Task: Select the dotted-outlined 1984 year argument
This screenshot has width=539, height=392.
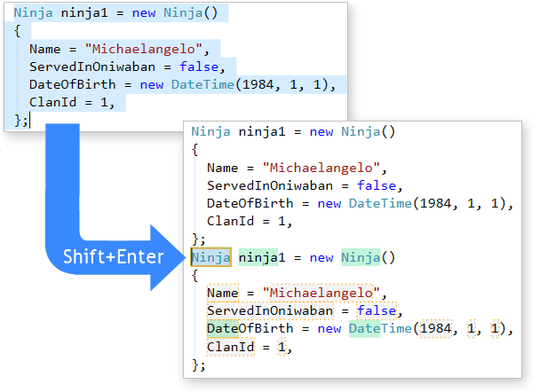Action: click(x=439, y=329)
